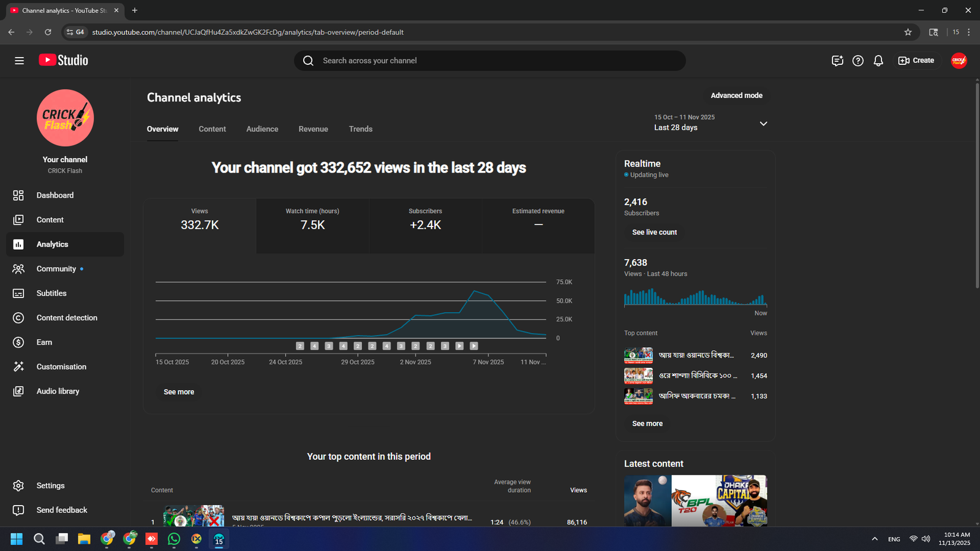This screenshot has width=980, height=551.
Task: Open the Create button menu
Action: (916, 61)
